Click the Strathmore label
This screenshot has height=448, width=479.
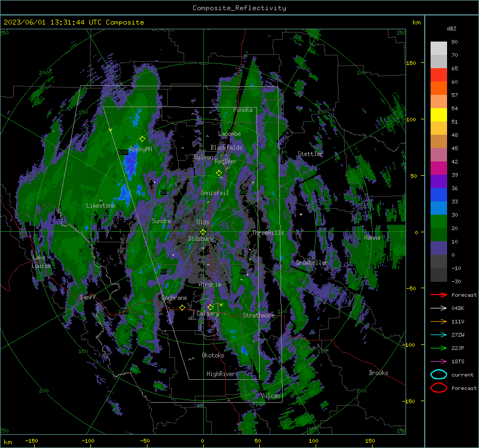[259, 315]
